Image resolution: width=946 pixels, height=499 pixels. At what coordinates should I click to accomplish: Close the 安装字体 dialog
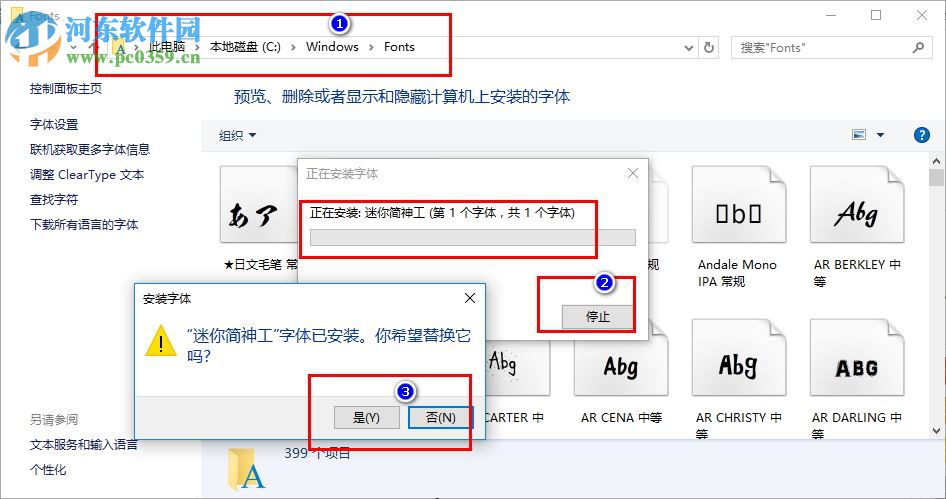(470, 298)
